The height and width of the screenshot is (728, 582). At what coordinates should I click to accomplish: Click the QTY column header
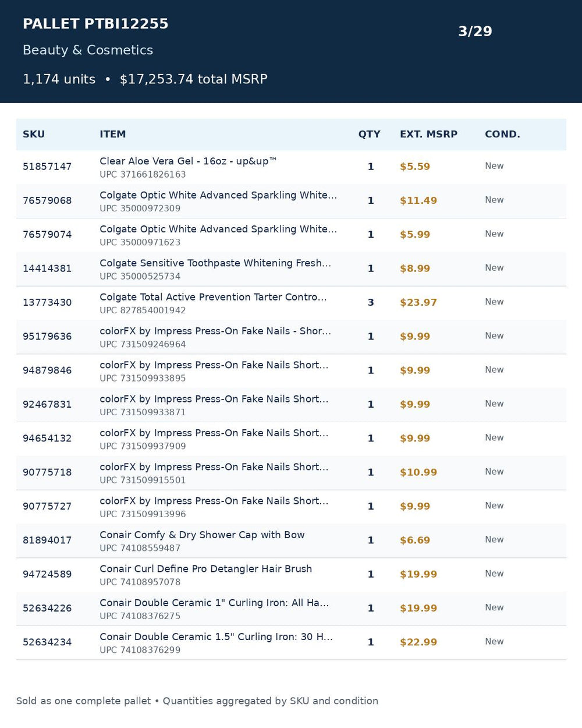coord(369,135)
